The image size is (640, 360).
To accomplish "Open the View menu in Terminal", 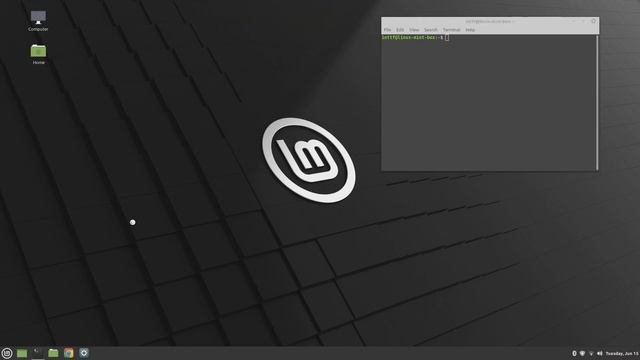I will point(414,30).
